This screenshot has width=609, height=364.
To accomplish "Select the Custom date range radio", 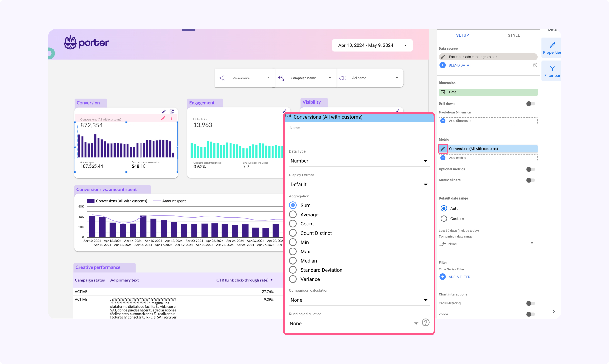I will point(444,218).
